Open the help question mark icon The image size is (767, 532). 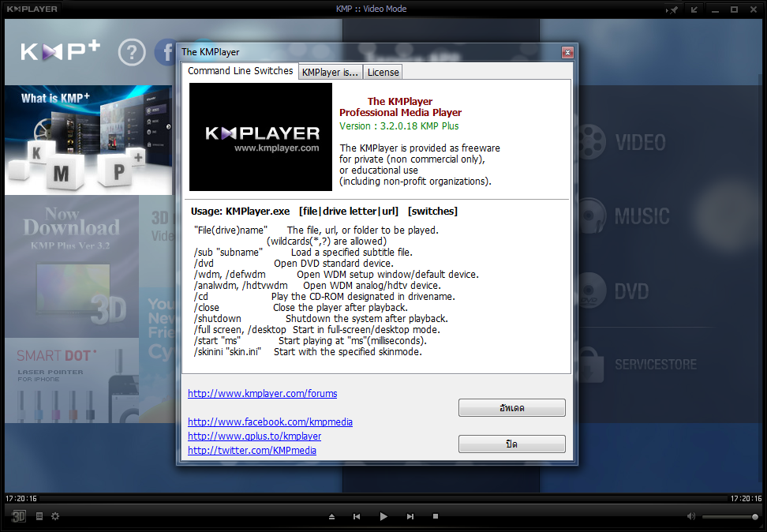pos(132,52)
